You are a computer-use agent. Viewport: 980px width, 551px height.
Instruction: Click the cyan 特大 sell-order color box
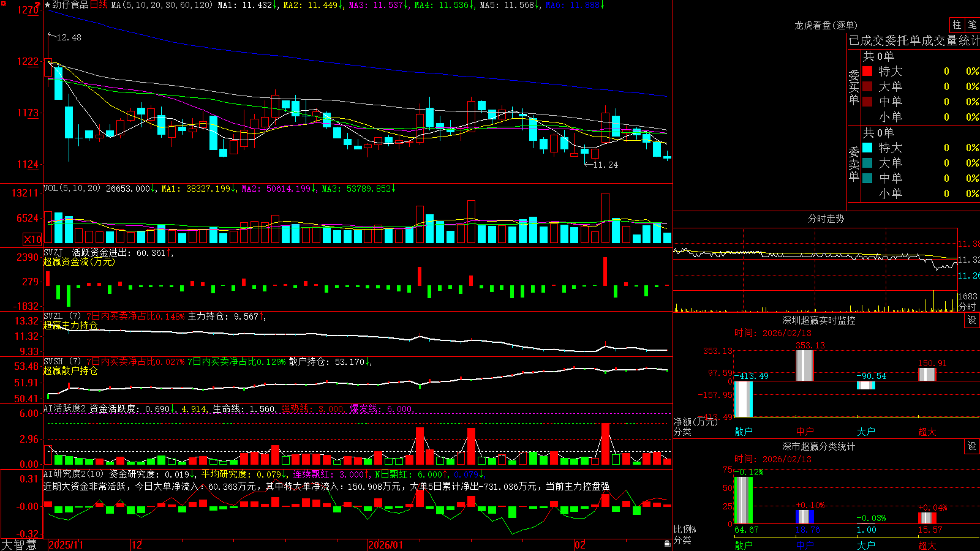pos(867,148)
